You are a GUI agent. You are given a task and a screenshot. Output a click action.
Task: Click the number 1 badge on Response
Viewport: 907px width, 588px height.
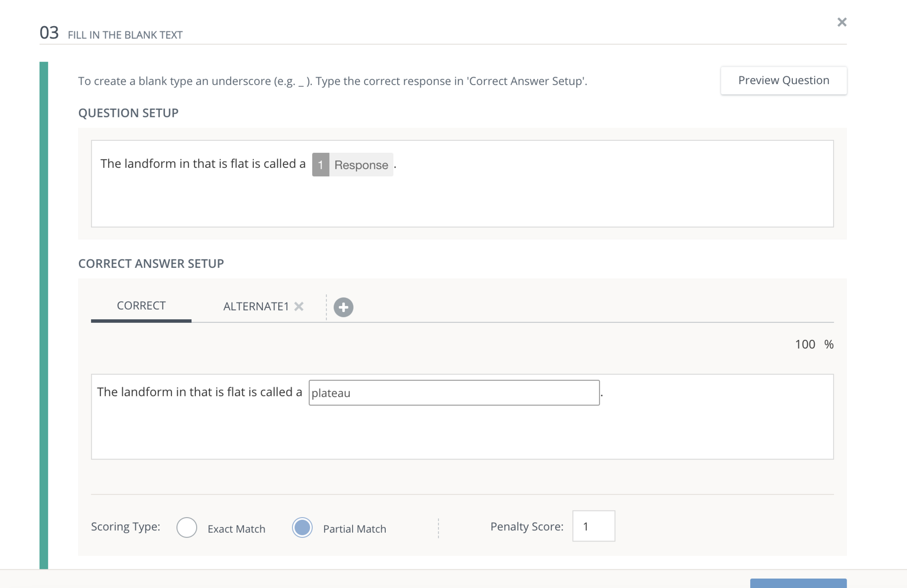320,165
